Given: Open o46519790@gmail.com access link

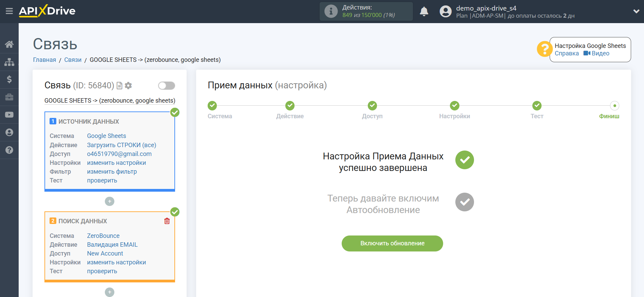Looking at the screenshot, I should (119, 154).
